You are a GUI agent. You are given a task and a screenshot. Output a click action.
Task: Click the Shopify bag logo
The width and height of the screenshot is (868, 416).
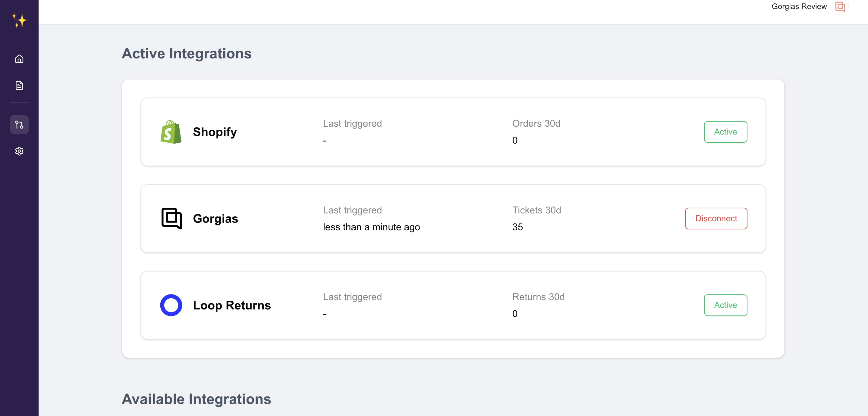point(171,132)
